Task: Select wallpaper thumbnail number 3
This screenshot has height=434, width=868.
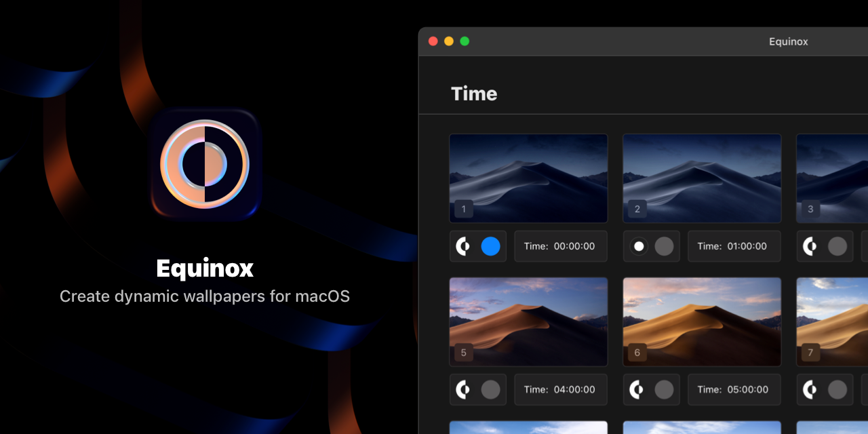Action: pos(833,178)
